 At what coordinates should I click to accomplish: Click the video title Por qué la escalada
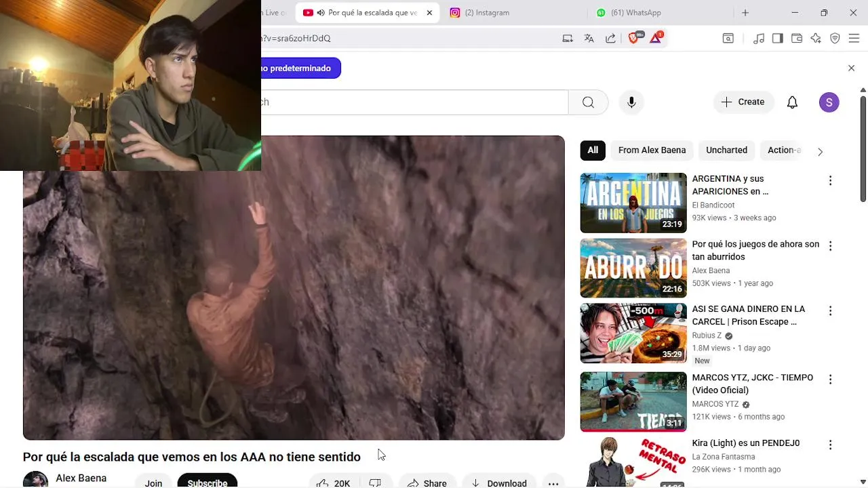192,457
